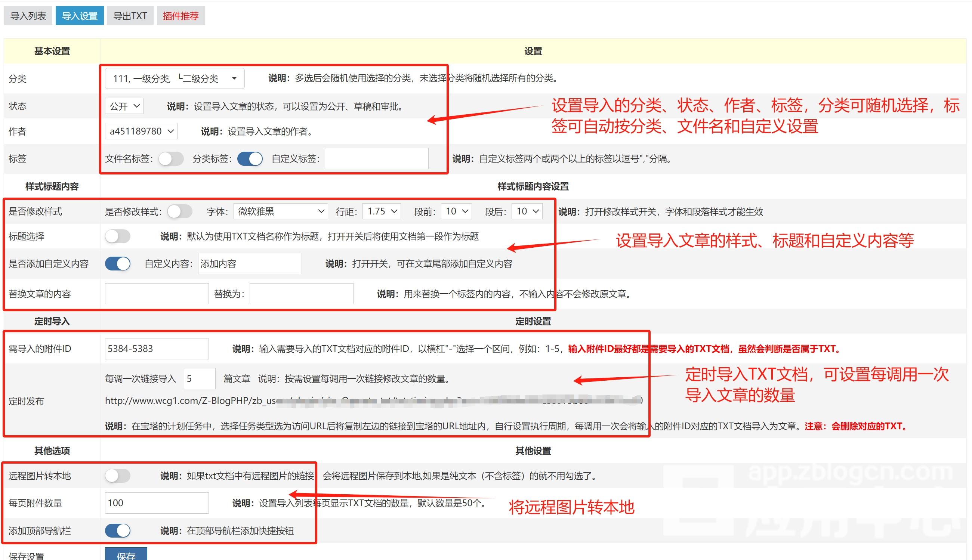
Task: Click the 自定义标签 input field
Action: (376, 158)
